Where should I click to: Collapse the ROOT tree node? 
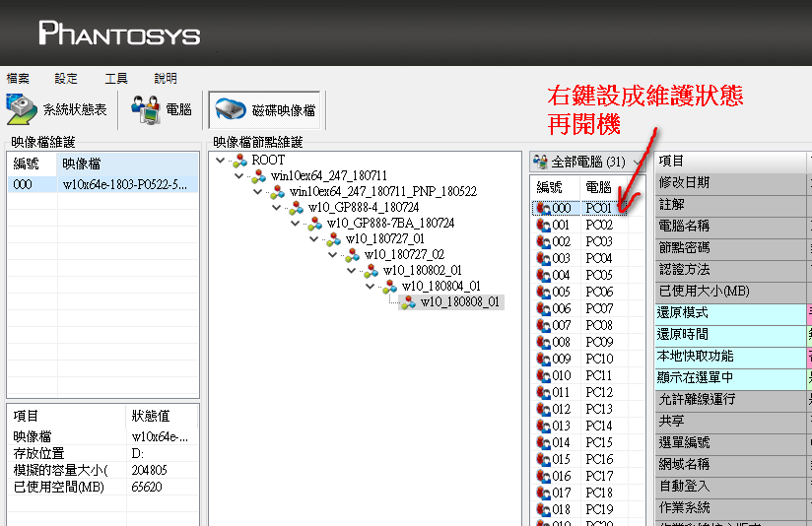[220, 160]
